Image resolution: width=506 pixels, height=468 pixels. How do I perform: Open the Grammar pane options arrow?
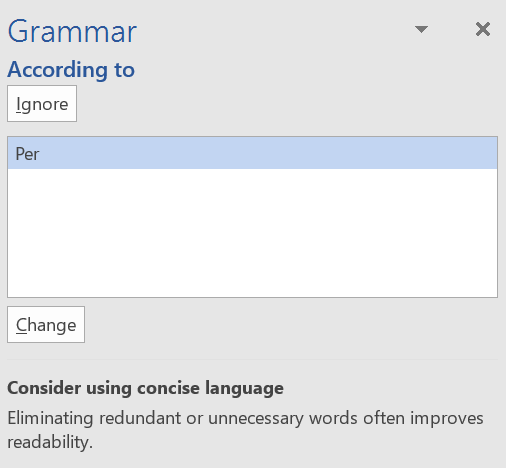point(421,29)
